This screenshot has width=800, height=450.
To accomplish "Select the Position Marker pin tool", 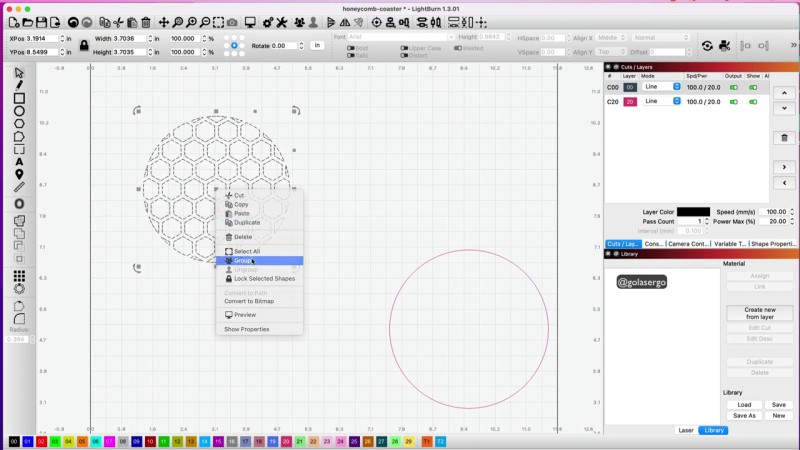I will coord(19,174).
